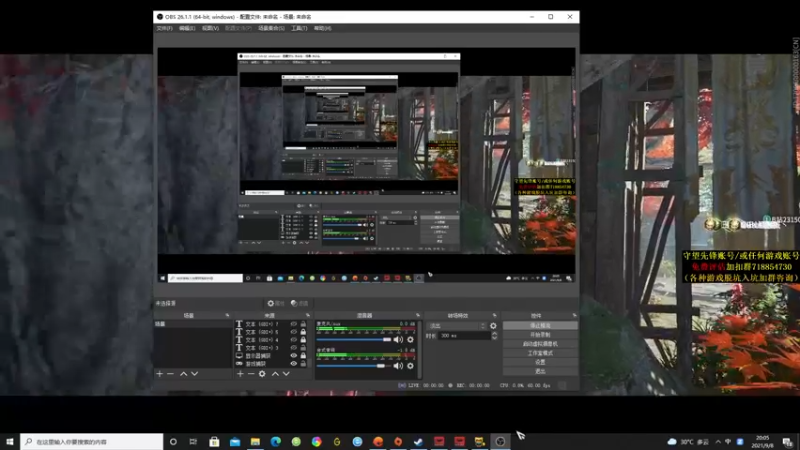Click the 开始录制 button

[540, 335]
